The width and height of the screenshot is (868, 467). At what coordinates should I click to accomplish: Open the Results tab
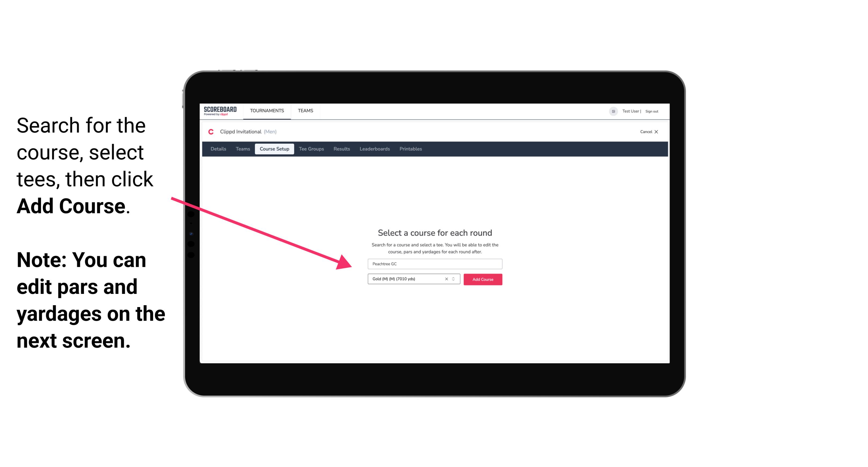pos(341,149)
